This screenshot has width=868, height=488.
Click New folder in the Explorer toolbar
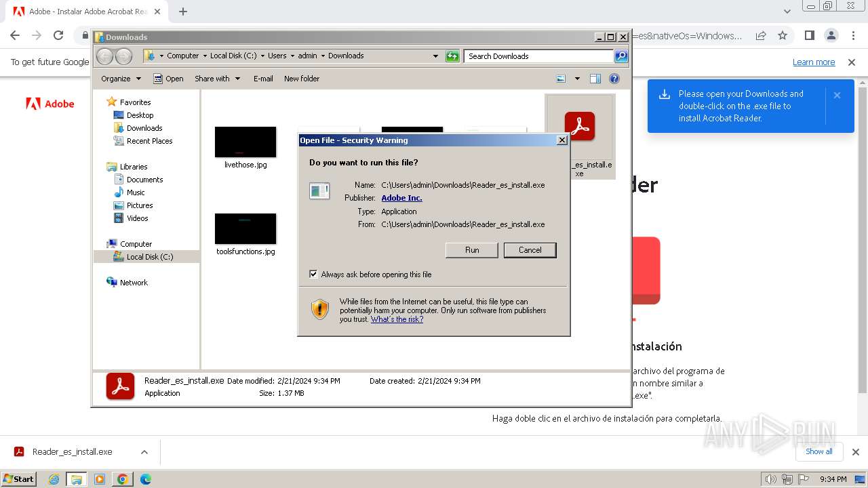[302, 79]
